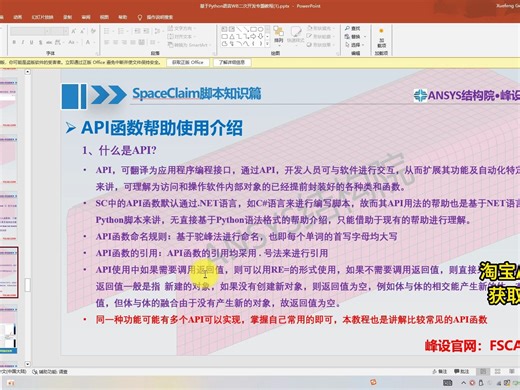Screen dimensions: 520x390
Task: Open the Help ribbon tab
Action: [123, 17]
